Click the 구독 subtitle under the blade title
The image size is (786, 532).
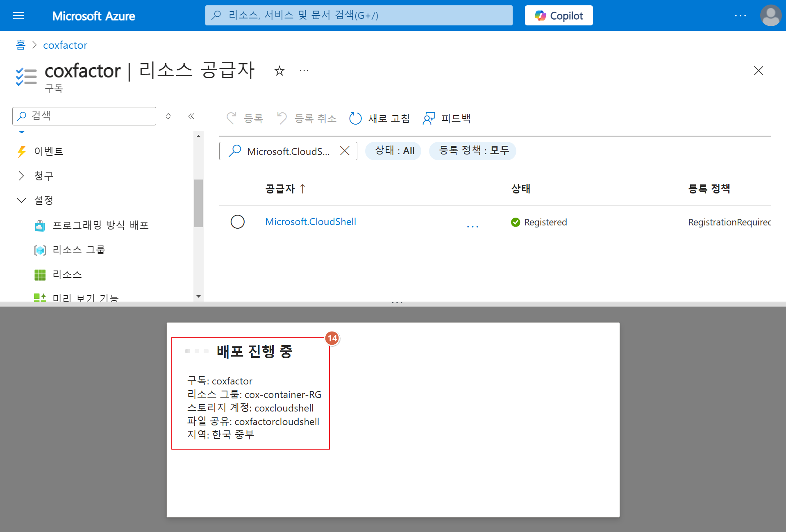[x=54, y=89]
